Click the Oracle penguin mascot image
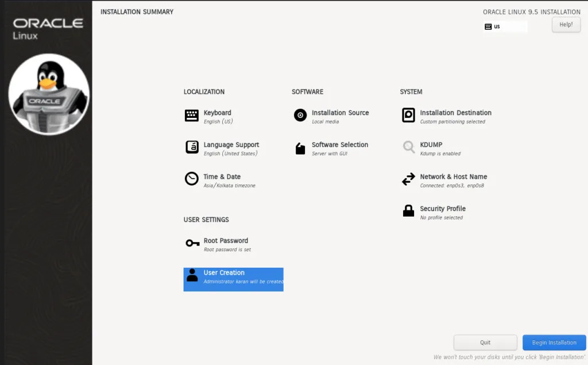 coord(49,94)
